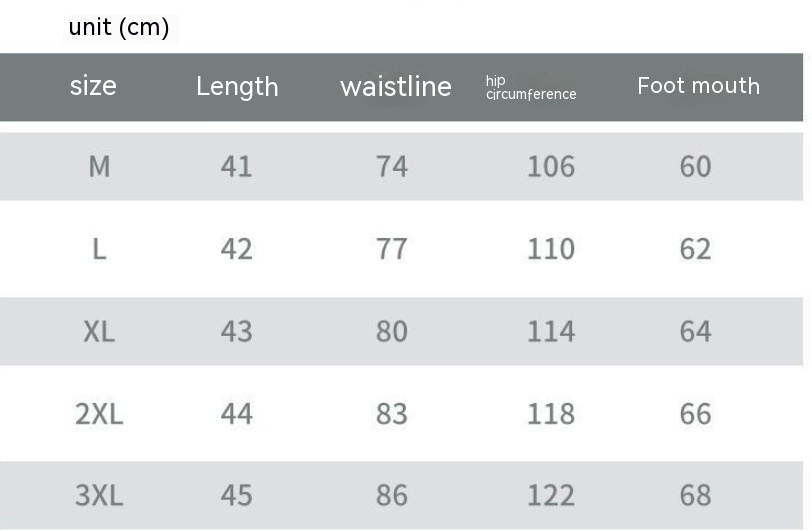Click the hip circumference value 106
This screenshot has width=812, height=531.
click(551, 166)
